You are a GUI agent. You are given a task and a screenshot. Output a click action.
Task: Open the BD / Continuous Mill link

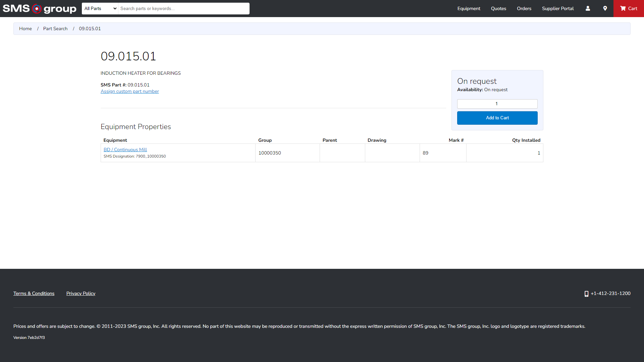(x=125, y=149)
